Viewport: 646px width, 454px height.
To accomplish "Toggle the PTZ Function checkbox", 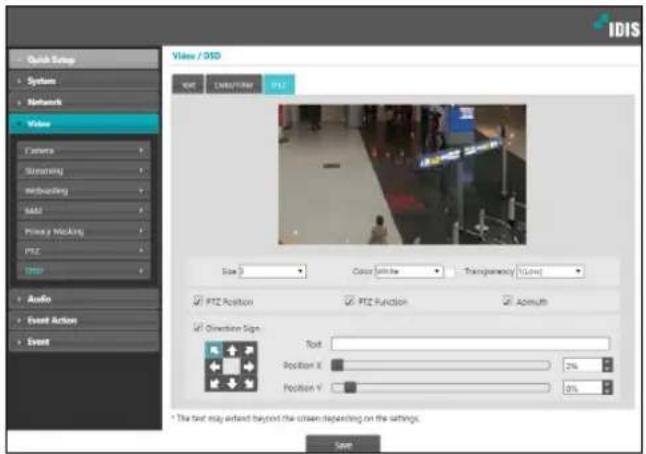I will tap(349, 301).
